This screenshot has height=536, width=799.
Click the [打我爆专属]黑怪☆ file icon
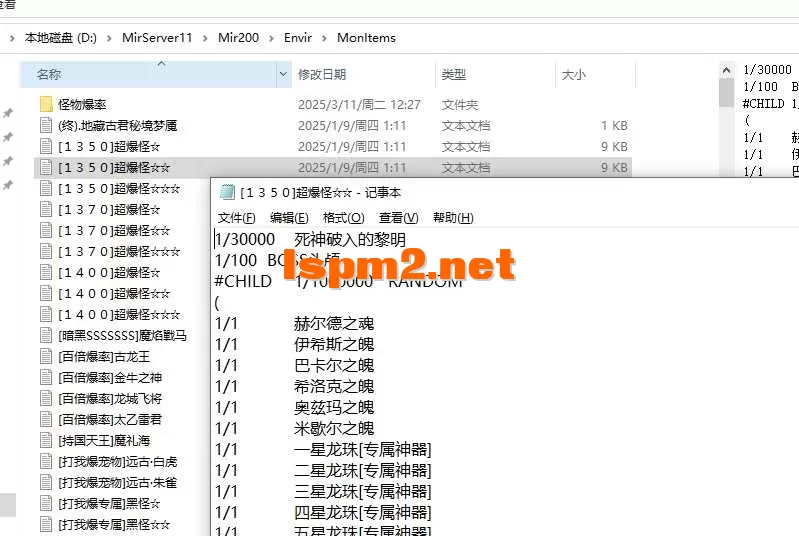46,503
